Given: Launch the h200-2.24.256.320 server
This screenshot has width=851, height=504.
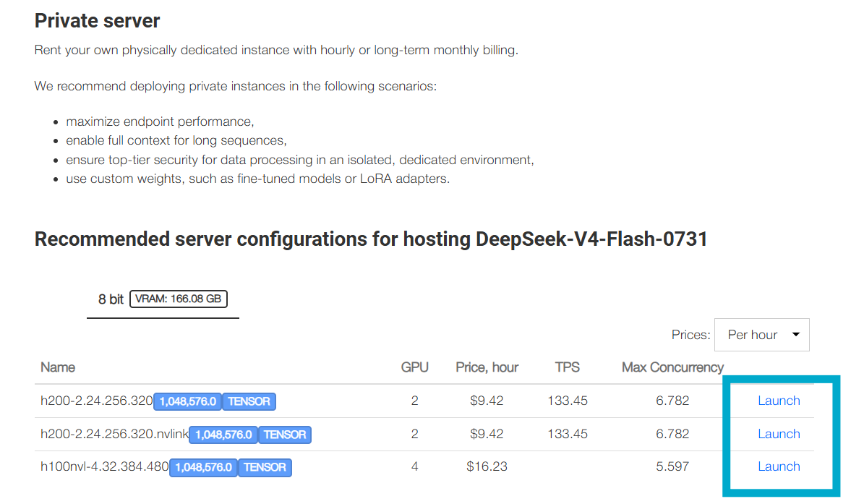Looking at the screenshot, I should point(779,401).
